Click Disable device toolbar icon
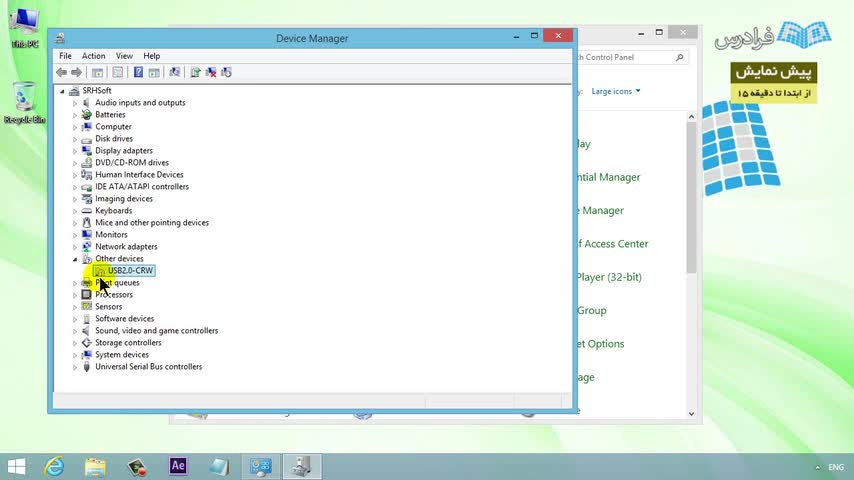854x480 pixels. click(x=227, y=72)
